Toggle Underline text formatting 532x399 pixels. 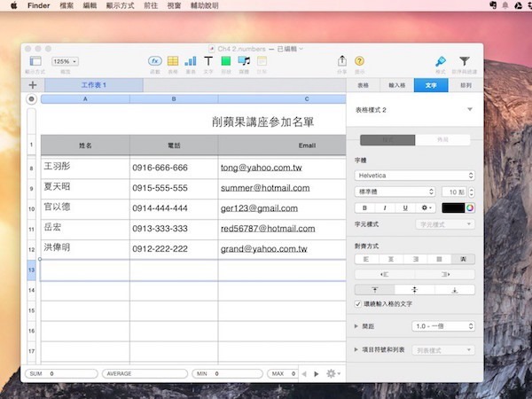point(405,208)
